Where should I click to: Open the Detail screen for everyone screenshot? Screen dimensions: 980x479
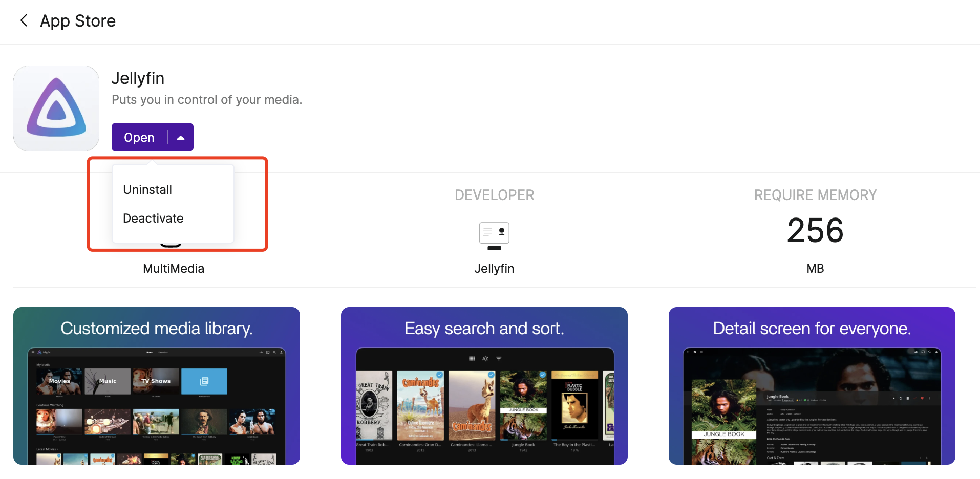point(812,386)
